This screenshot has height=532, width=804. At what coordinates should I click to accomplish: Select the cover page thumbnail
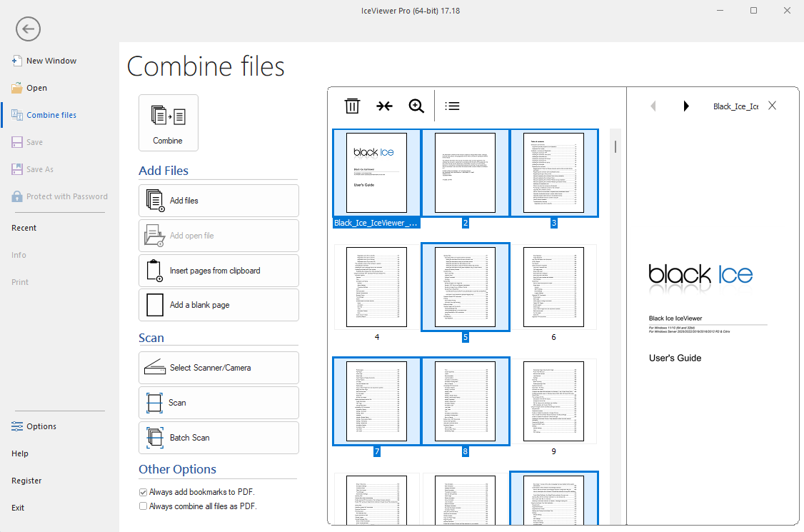[376, 172]
